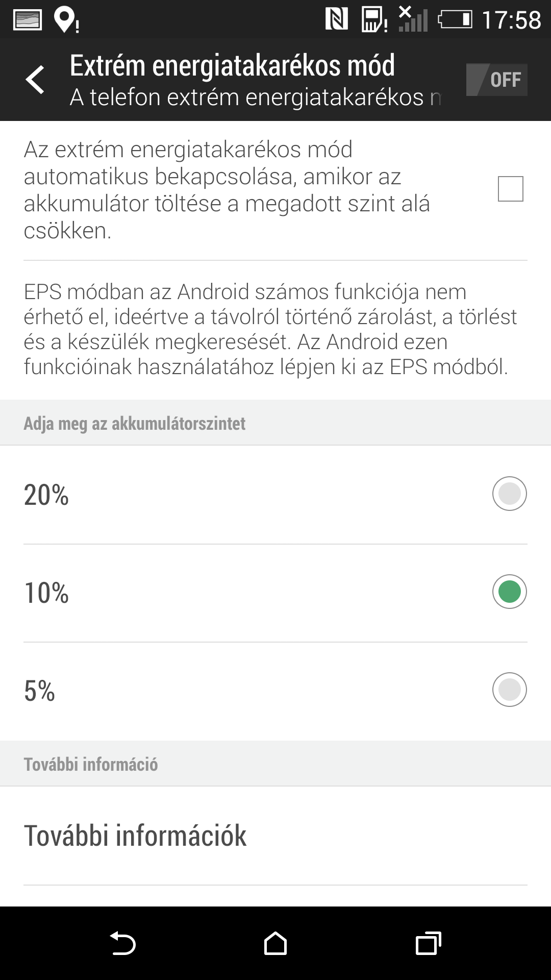
Task: Tap the location pin status icon
Action: click(65, 20)
